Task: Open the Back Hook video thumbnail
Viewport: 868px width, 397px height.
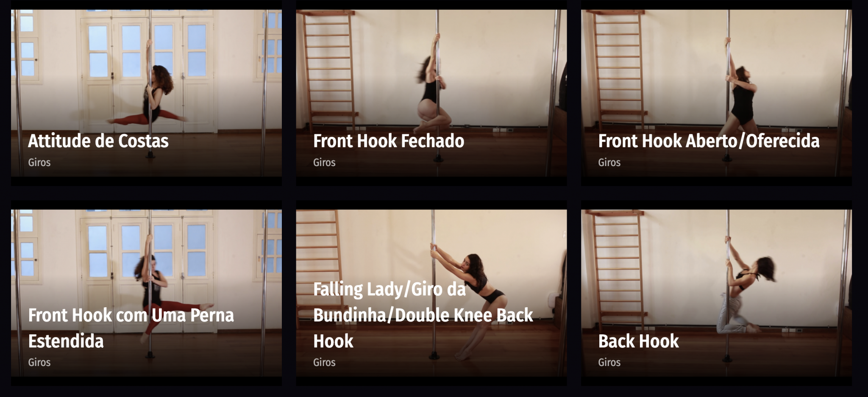Action: coord(716,293)
